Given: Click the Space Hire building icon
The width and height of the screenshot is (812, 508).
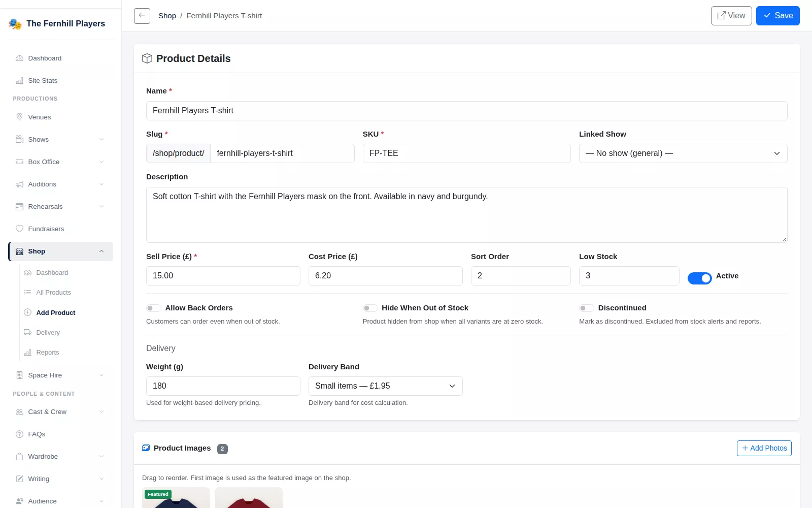Looking at the screenshot, I should coord(20,375).
